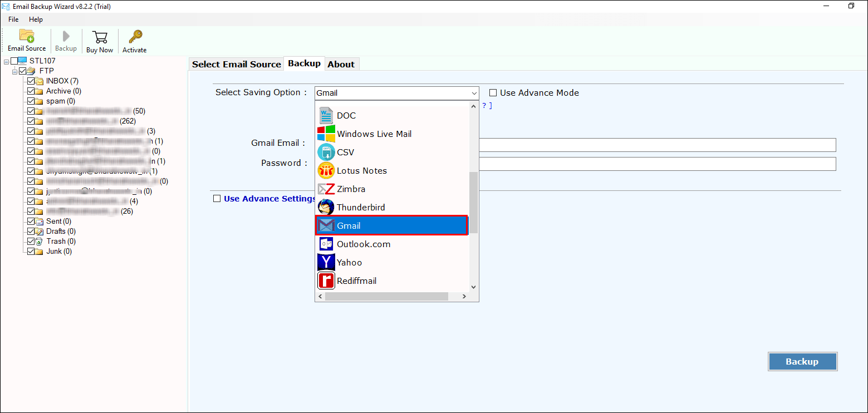Collapse the STL107 tree node
Image resolution: width=868 pixels, height=413 pixels.
click(6, 61)
